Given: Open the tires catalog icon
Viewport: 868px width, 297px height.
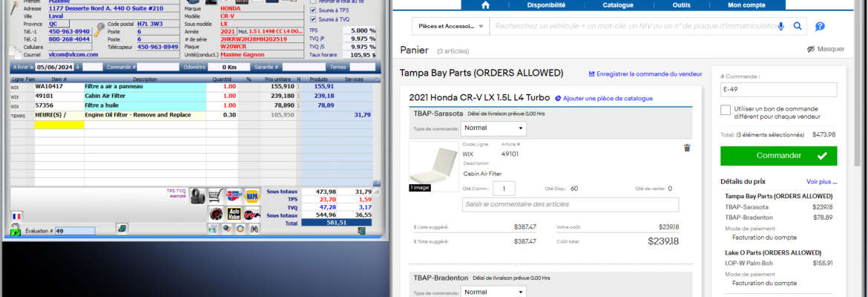Looking at the screenshot, I should [197, 195].
